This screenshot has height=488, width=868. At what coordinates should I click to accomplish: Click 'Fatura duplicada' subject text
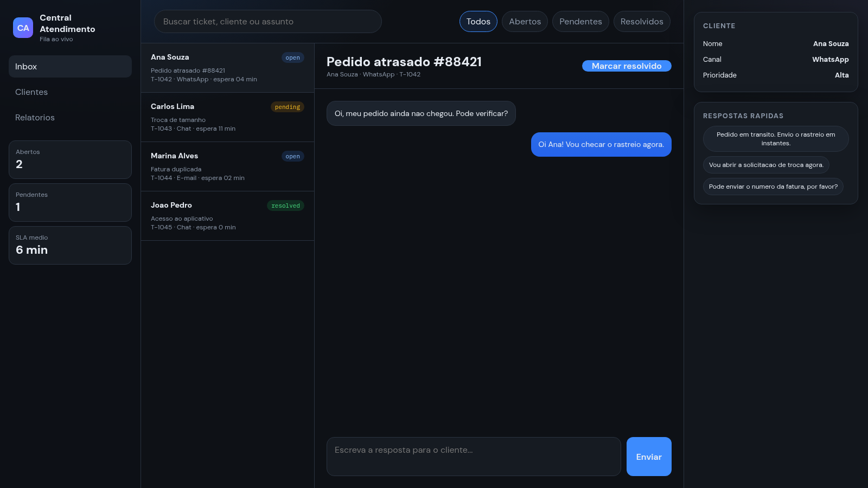(176, 169)
